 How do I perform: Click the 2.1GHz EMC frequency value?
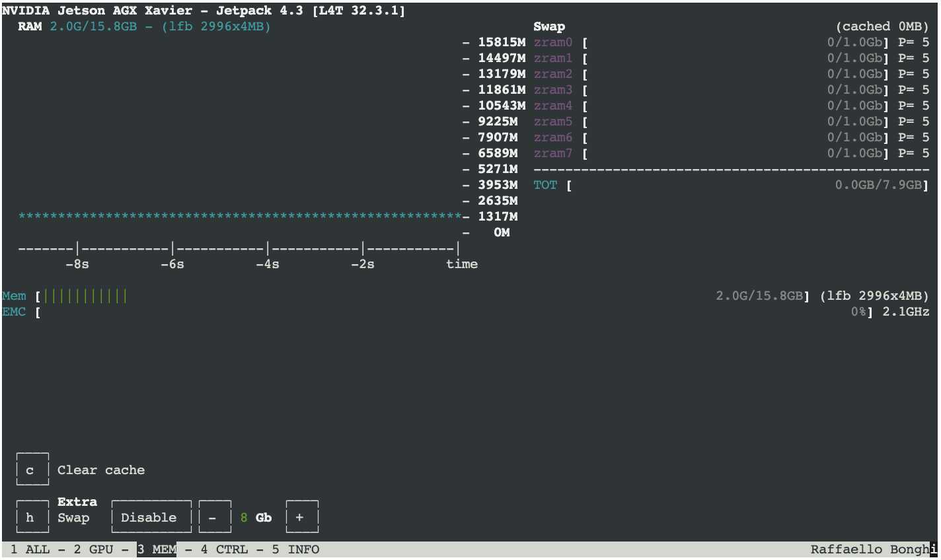click(906, 312)
